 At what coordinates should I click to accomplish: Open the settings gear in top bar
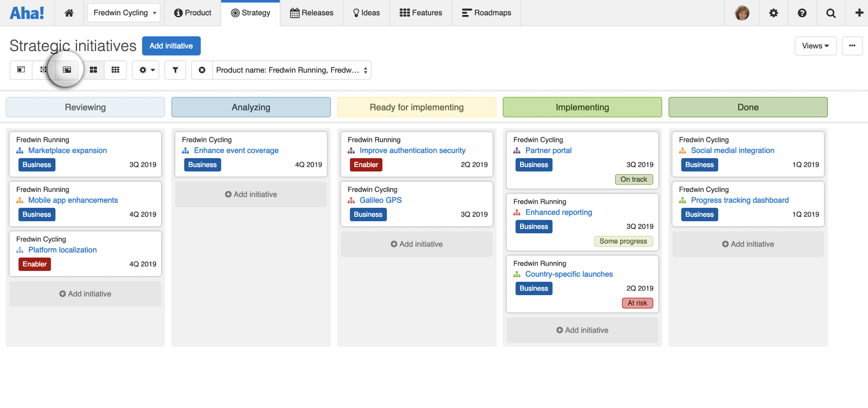[x=773, y=13]
